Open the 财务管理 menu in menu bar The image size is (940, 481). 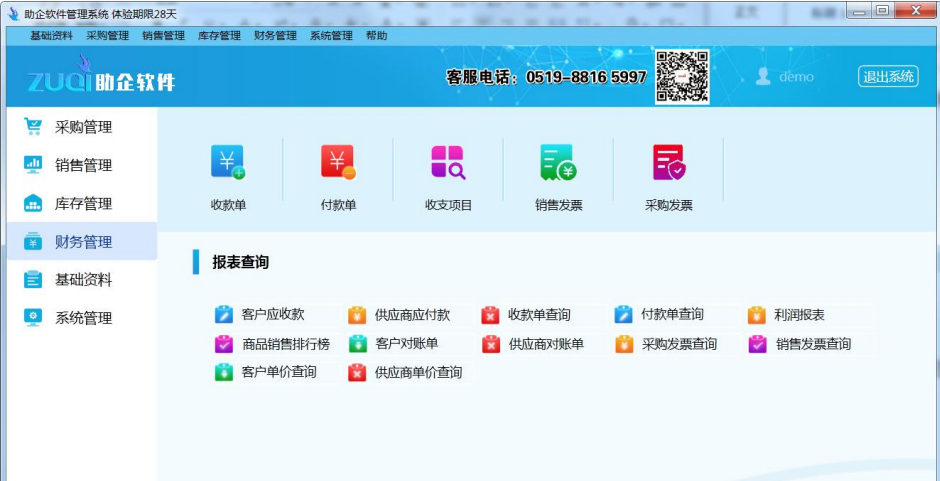pyautogui.click(x=275, y=36)
